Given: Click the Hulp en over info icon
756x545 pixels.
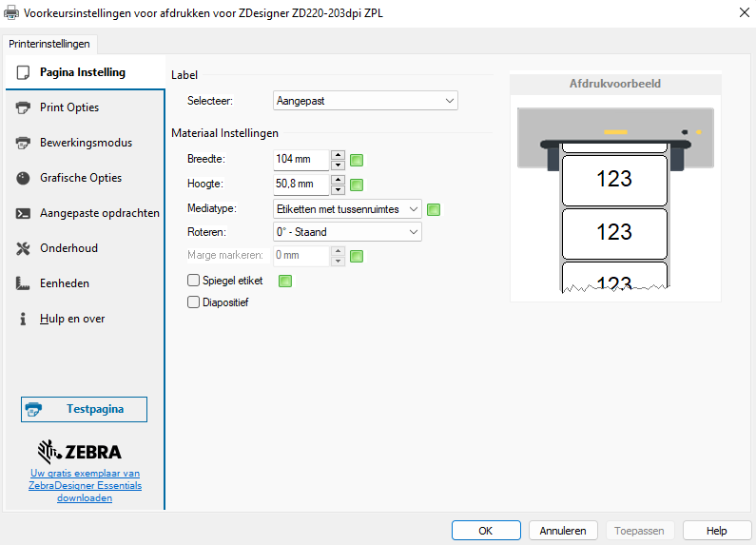Looking at the screenshot, I should point(23,319).
